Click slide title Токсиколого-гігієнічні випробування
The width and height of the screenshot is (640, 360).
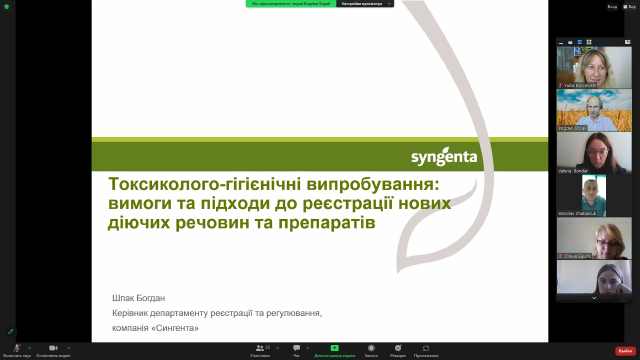(273, 184)
